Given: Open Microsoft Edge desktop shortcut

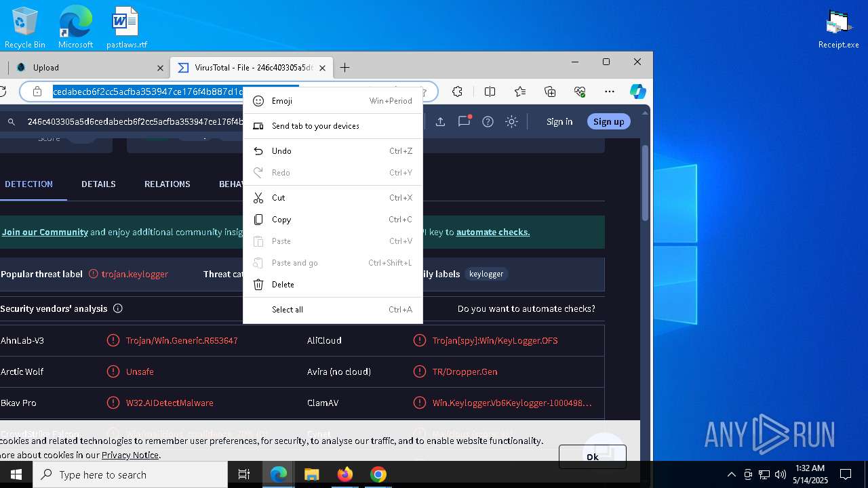Looking at the screenshot, I should pyautogui.click(x=75, y=28).
